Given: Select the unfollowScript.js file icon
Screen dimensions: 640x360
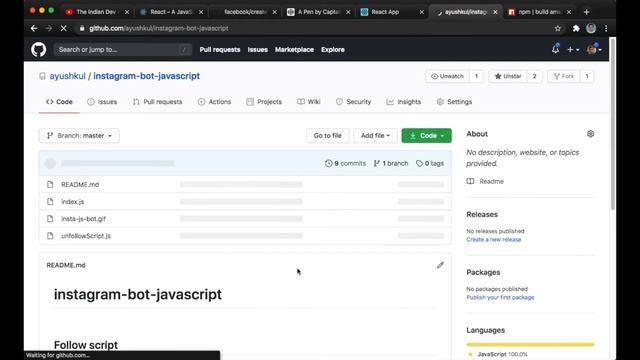Looking at the screenshot, I should (50, 236).
